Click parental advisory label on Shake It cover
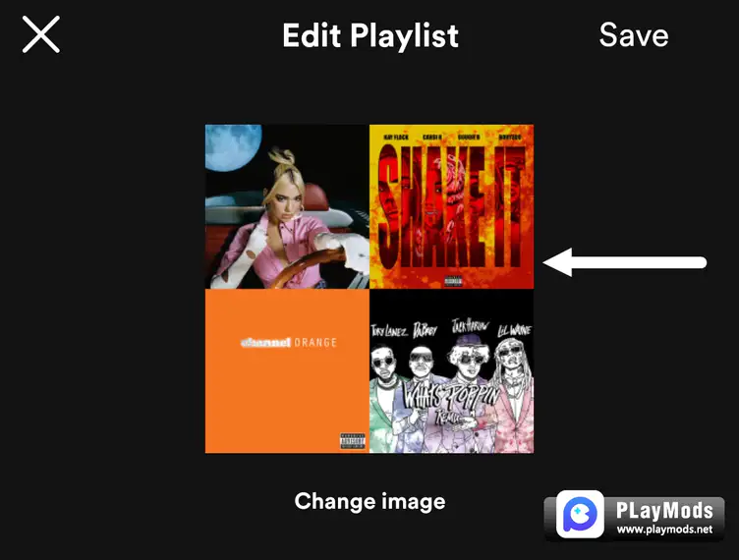The width and height of the screenshot is (739, 560). (453, 281)
